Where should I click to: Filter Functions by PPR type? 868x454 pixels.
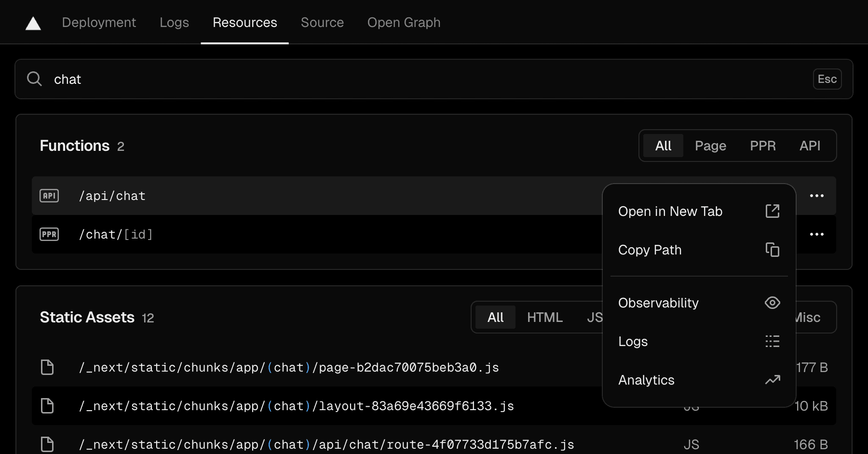coord(762,146)
